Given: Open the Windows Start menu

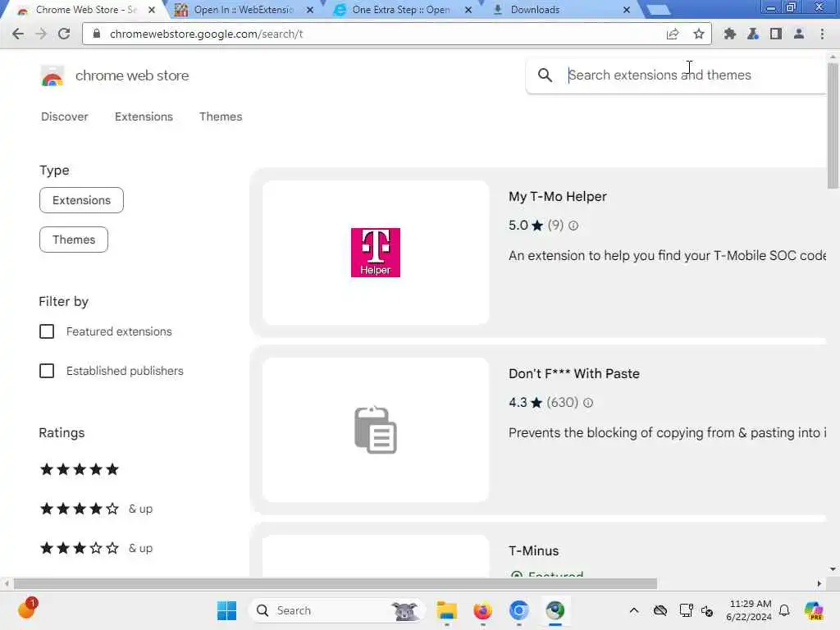Looking at the screenshot, I should (226, 610).
